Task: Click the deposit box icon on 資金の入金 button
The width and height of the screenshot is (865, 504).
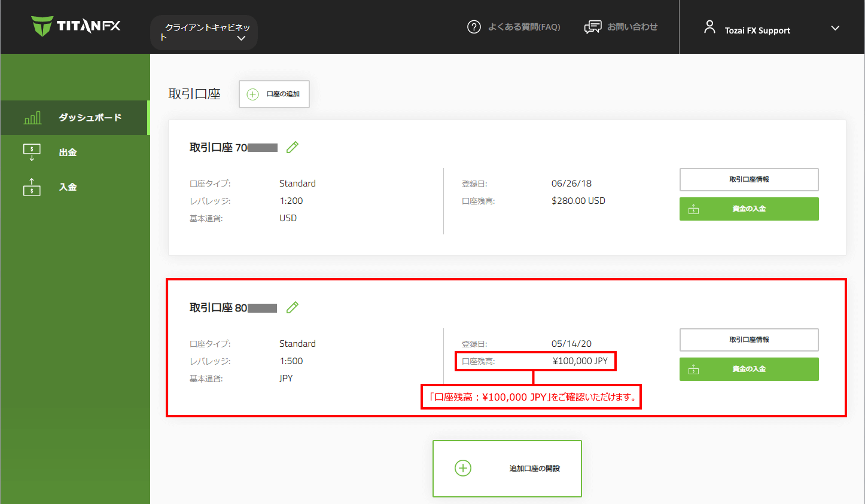Action: (694, 209)
